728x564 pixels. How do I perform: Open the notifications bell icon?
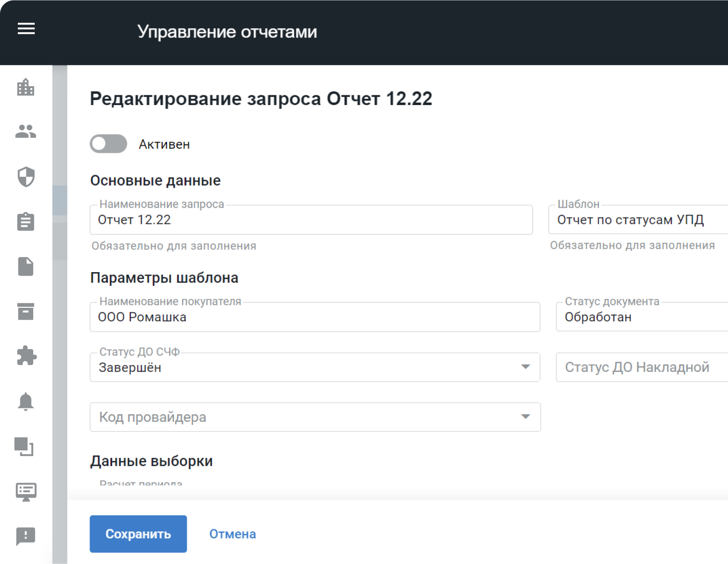(26, 401)
